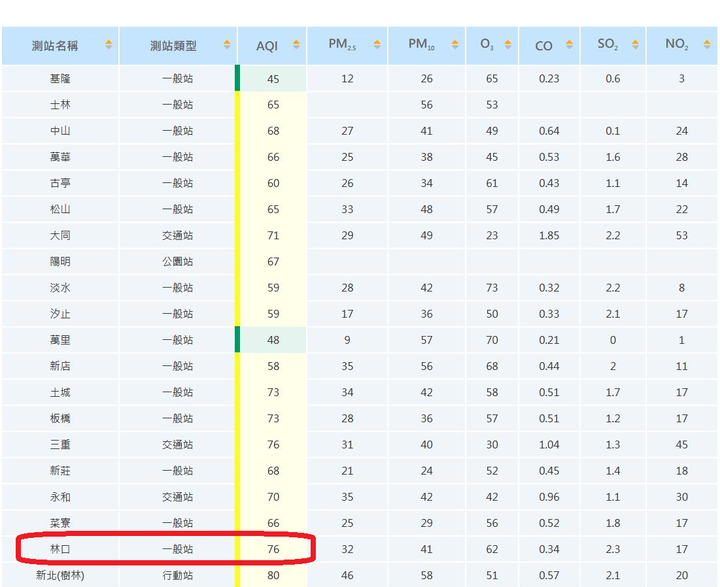Click 公園站 type in 陽明 row
The image size is (720, 587).
(178, 262)
